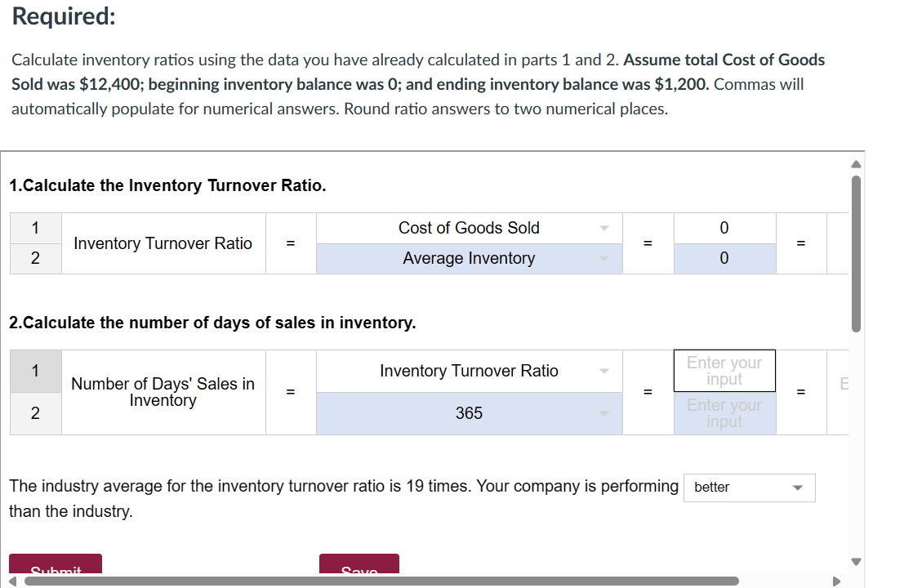Select row 2 header in the days' sales table

tap(35, 413)
